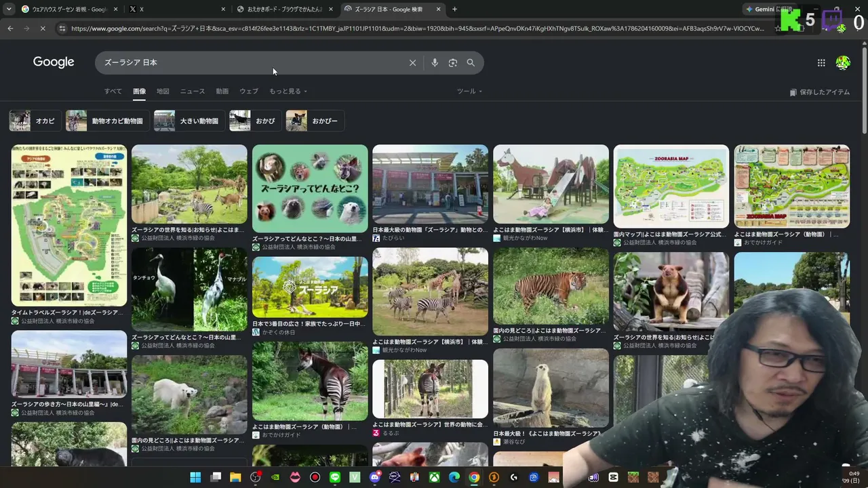Switch to the すべて results tab
The image size is (868, 488).
click(113, 91)
